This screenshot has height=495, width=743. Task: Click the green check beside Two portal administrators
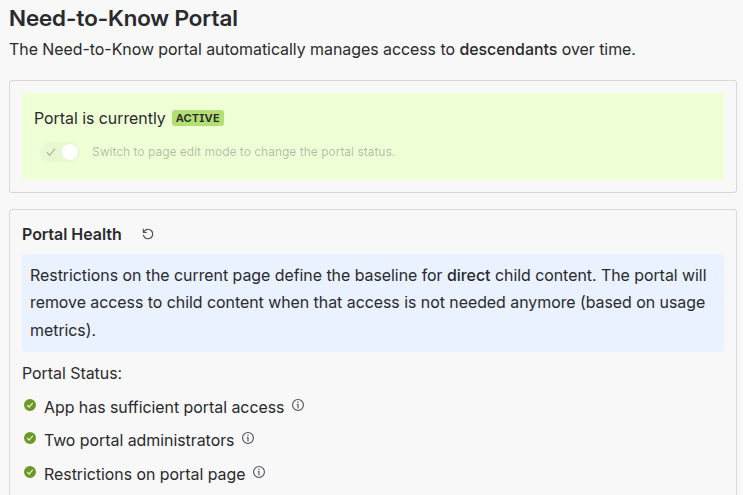[30, 440]
